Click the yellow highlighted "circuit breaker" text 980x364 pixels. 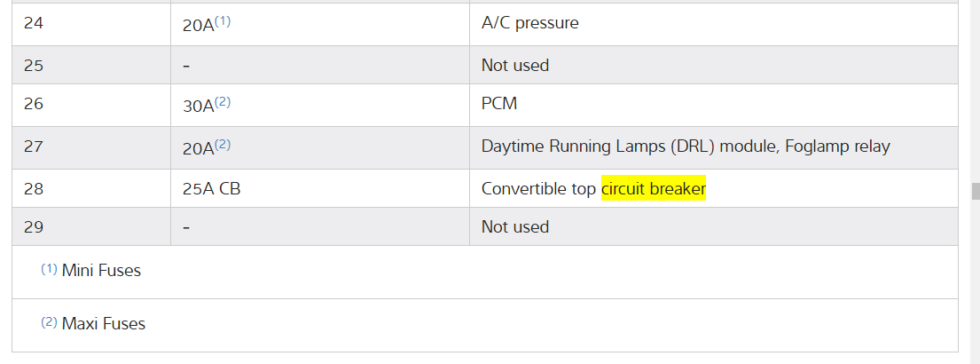click(653, 189)
